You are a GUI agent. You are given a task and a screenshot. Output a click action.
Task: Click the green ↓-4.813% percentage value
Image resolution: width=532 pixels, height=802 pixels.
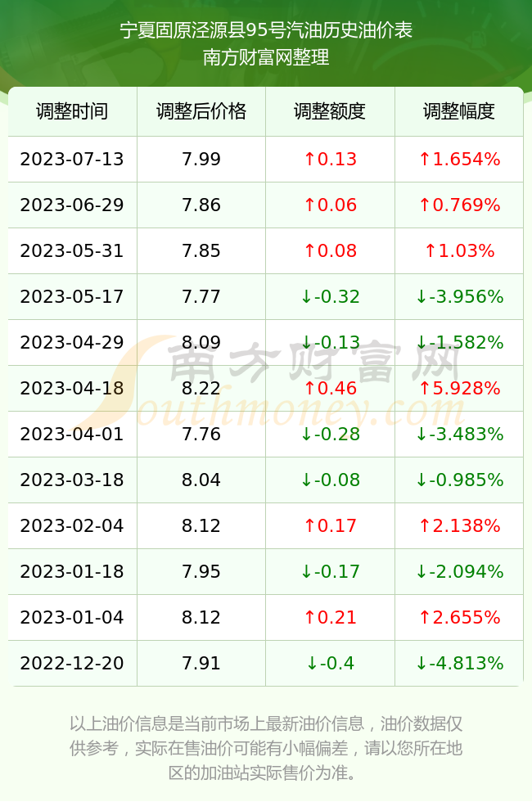pos(459,664)
